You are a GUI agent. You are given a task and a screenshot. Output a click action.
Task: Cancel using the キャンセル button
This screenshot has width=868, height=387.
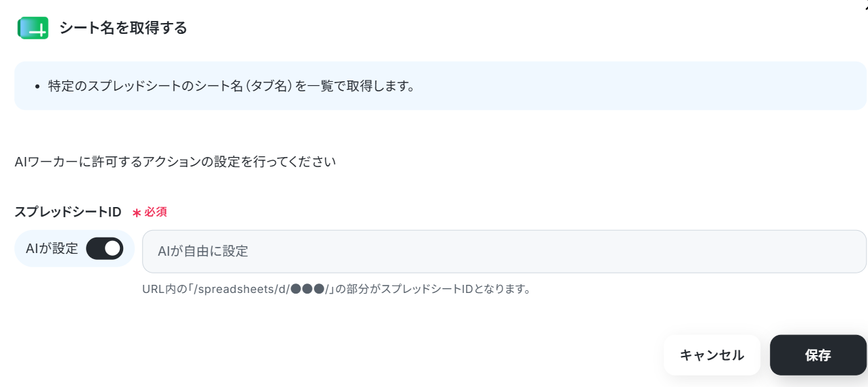point(712,355)
